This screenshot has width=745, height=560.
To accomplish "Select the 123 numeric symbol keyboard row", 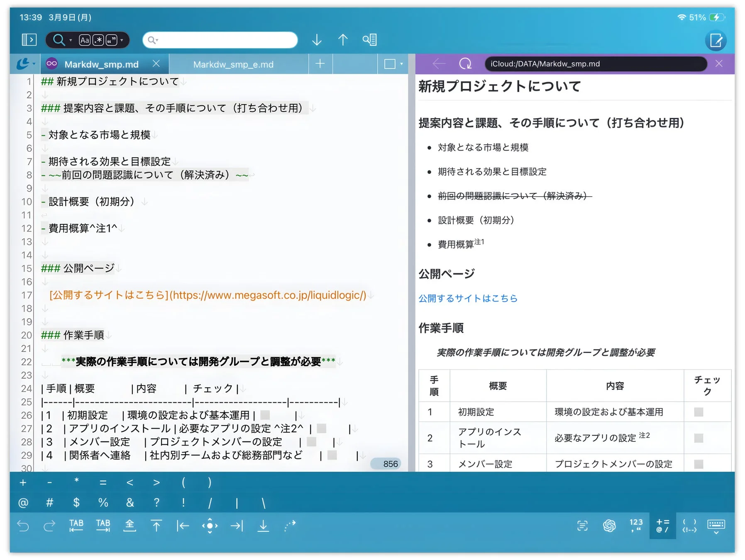I will (x=635, y=526).
